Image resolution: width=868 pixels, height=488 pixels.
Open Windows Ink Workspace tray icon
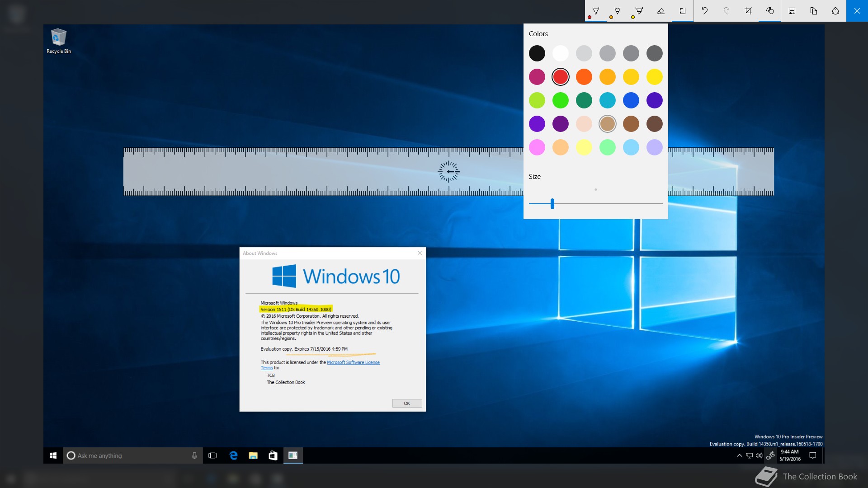click(x=770, y=455)
